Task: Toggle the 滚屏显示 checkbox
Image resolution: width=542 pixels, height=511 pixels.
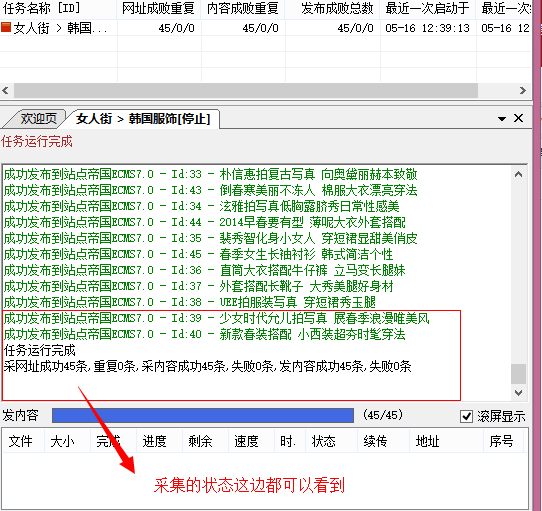Action: point(466,416)
